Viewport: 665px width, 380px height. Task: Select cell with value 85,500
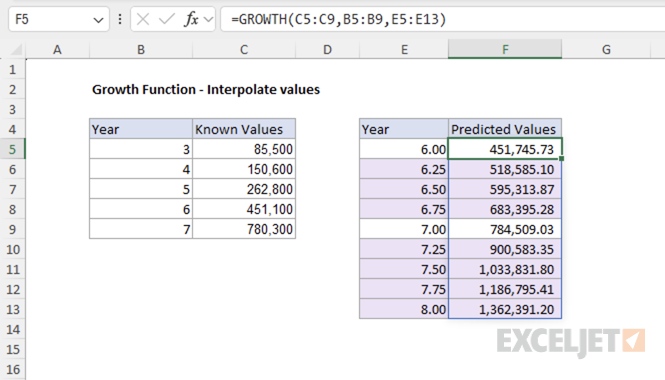point(244,149)
